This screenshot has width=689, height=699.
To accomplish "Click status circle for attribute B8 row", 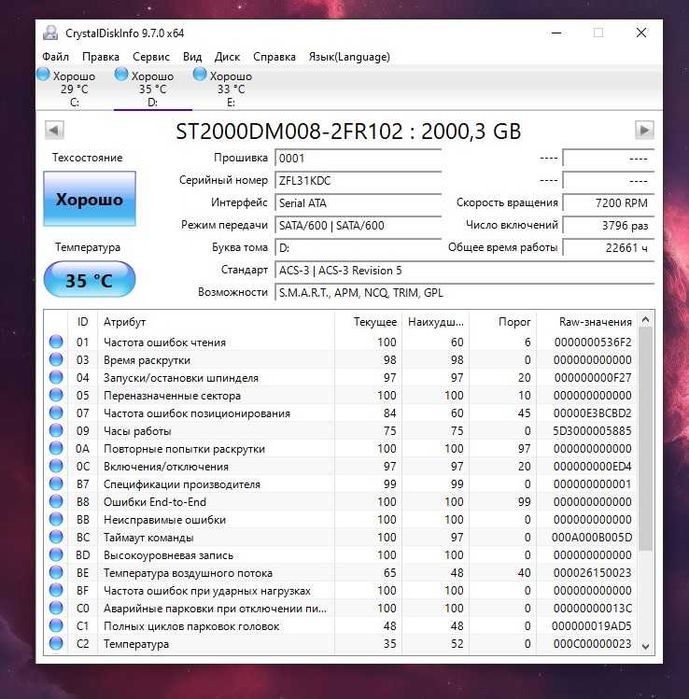I will pyautogui.click(x=56, y=502).
